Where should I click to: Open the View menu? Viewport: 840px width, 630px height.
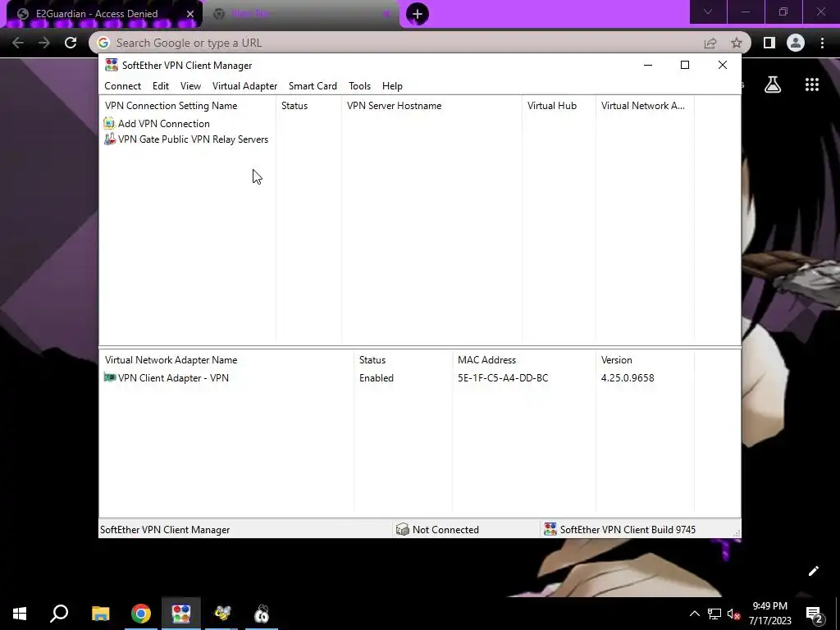click(x=190, y=85)
